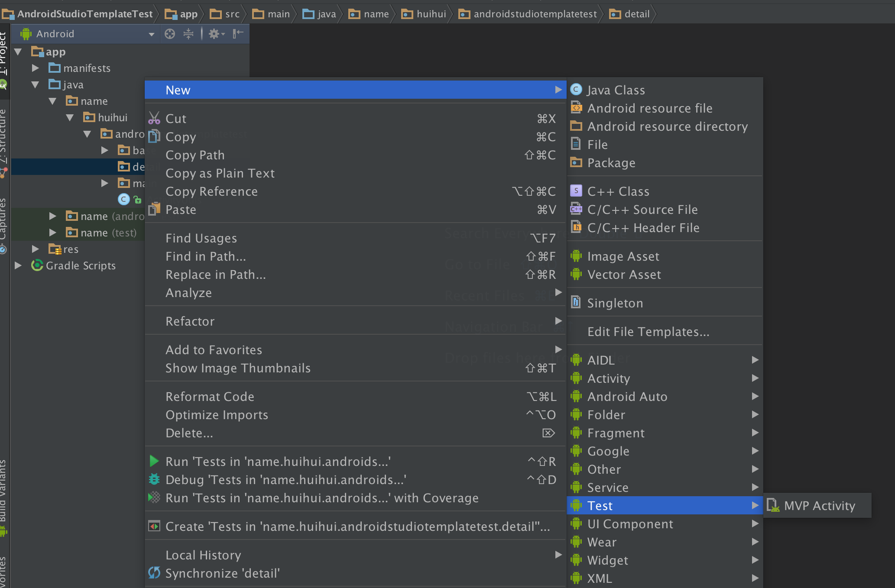Choose Copy from the context menu
The height and width of the screenshot is (588, 895).
point(355,137)
